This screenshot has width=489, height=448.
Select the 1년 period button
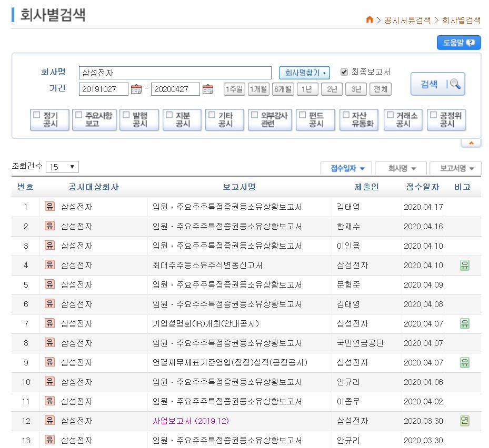[307, 89]
